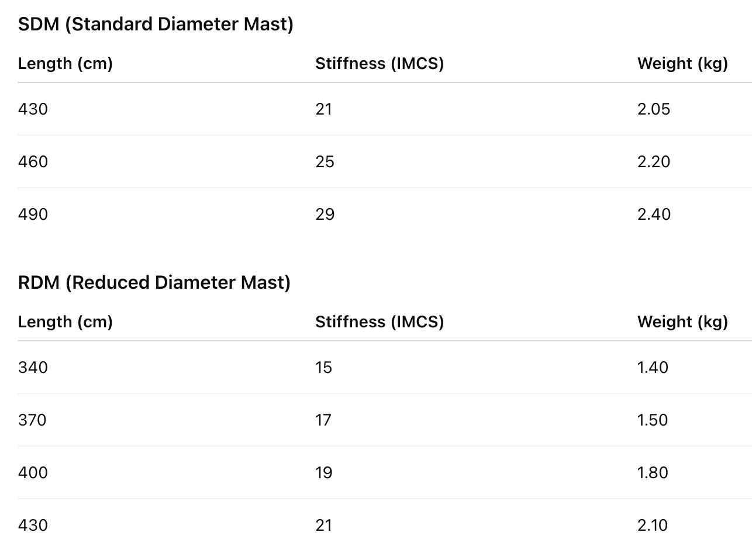752x560 pixels.
Task: Click the stiffness value 15 cell
Action: (x=323, y=367)
